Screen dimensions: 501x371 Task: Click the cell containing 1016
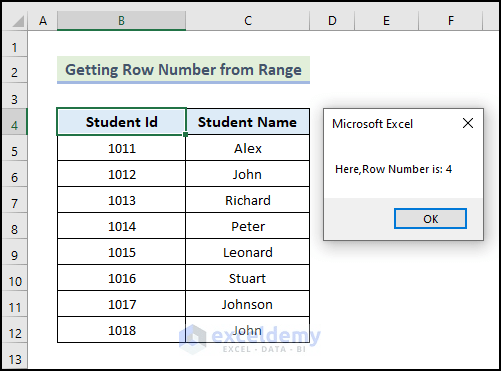click(x=121, y=278)
